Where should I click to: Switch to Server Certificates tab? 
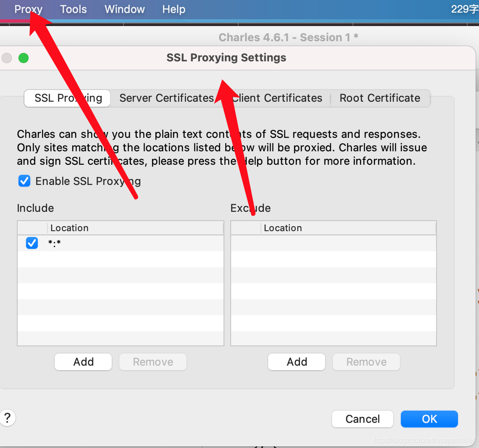pos(166,98)
